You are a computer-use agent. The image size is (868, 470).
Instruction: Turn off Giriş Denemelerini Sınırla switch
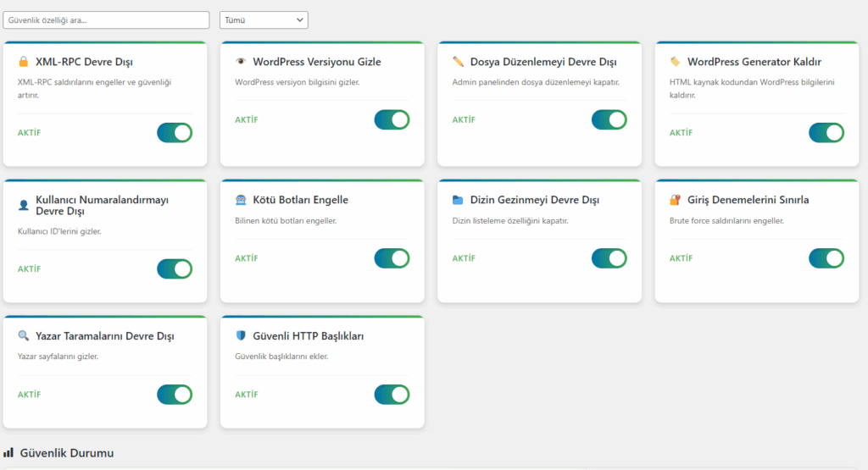(x=826, y=258)
